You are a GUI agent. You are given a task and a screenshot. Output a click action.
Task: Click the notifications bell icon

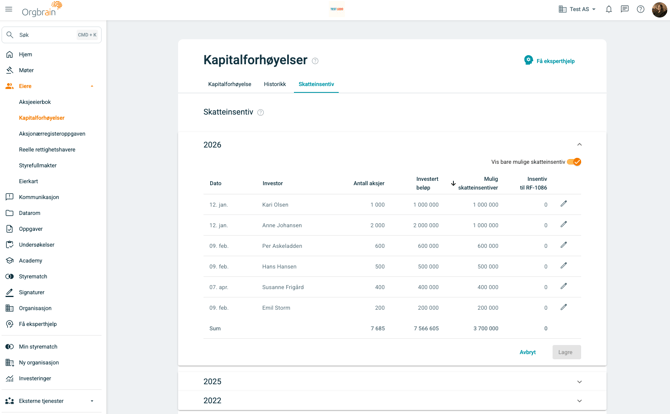pos(608,9)
